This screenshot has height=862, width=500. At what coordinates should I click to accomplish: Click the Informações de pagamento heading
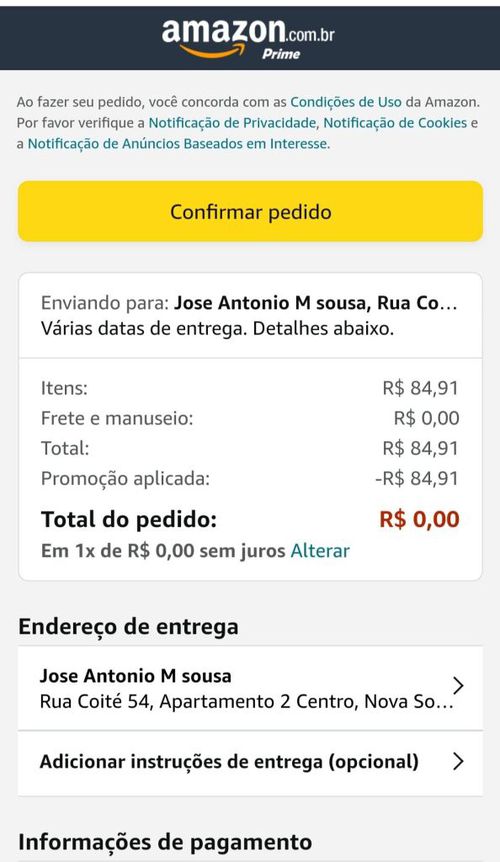(x=165, y=842)
